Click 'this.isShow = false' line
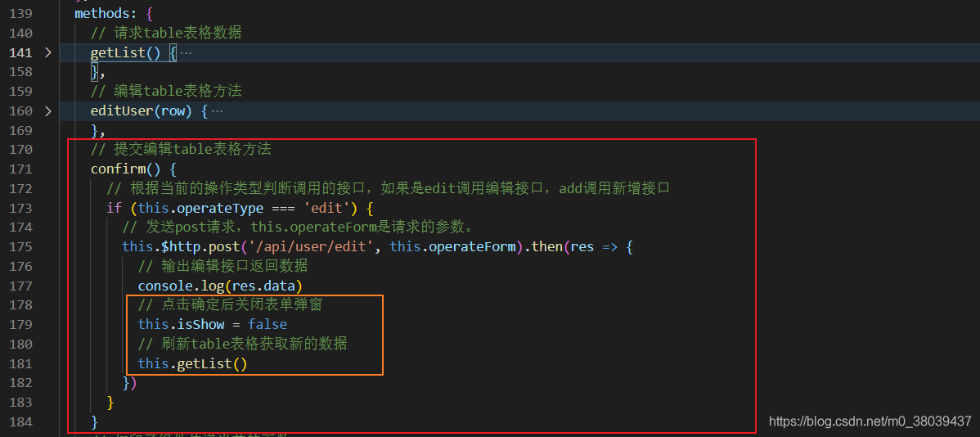The width and height of the screenshot is (980, 437). [213, 324]
